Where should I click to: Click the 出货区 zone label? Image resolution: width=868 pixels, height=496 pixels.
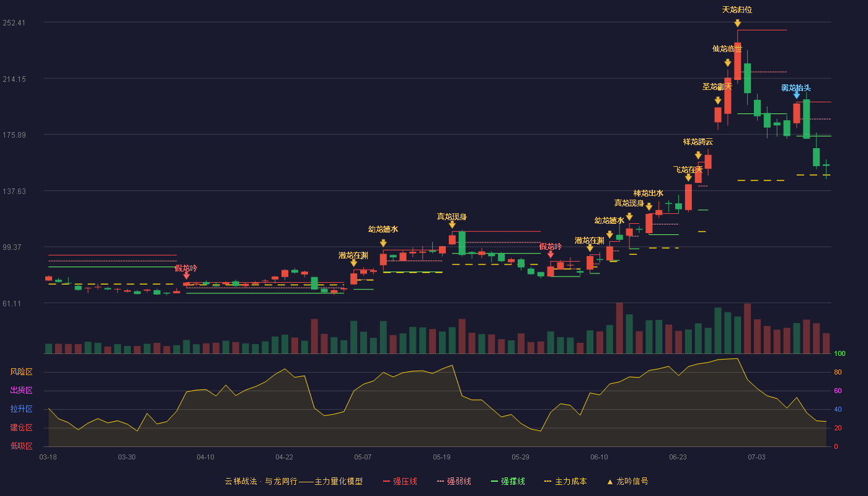coord(22,391)
